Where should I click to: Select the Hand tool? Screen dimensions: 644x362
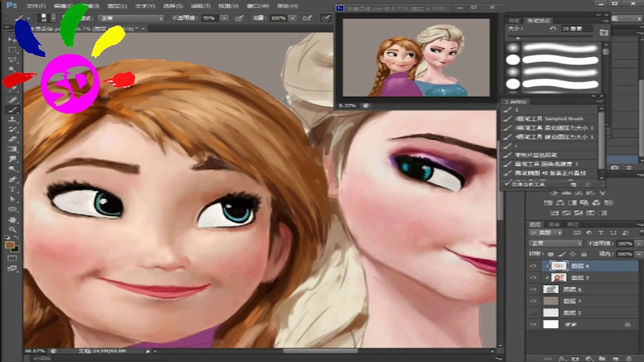point(12,220)
